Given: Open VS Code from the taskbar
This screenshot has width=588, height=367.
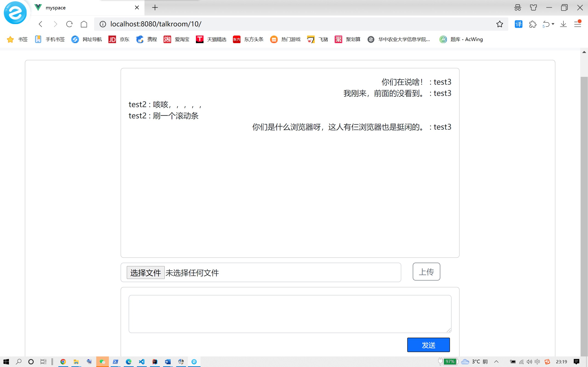Looking at the screenshot, I should (142, 362).
